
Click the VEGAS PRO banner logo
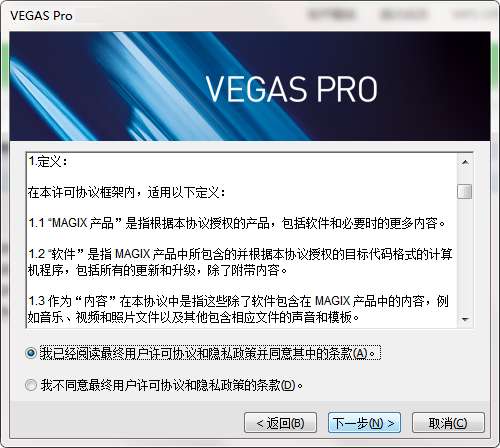click(291, 89)
